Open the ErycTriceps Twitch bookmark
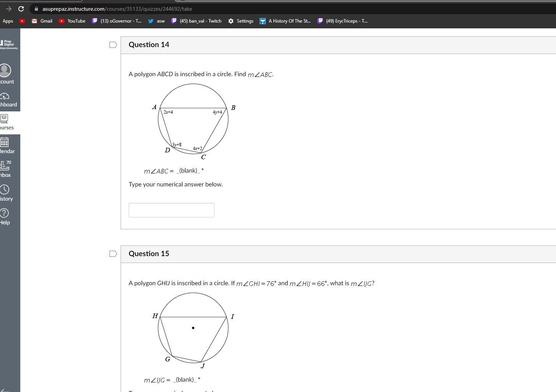 [343, 21]
